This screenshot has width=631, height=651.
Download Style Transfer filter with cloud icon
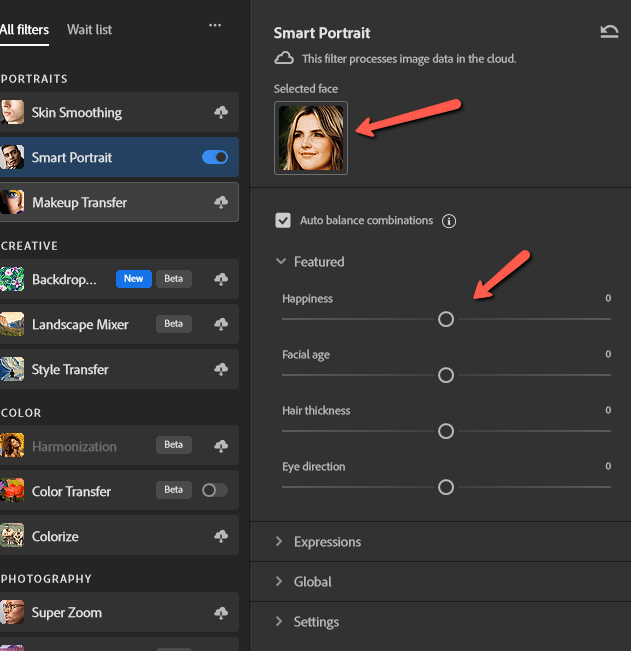click(221, 369)
